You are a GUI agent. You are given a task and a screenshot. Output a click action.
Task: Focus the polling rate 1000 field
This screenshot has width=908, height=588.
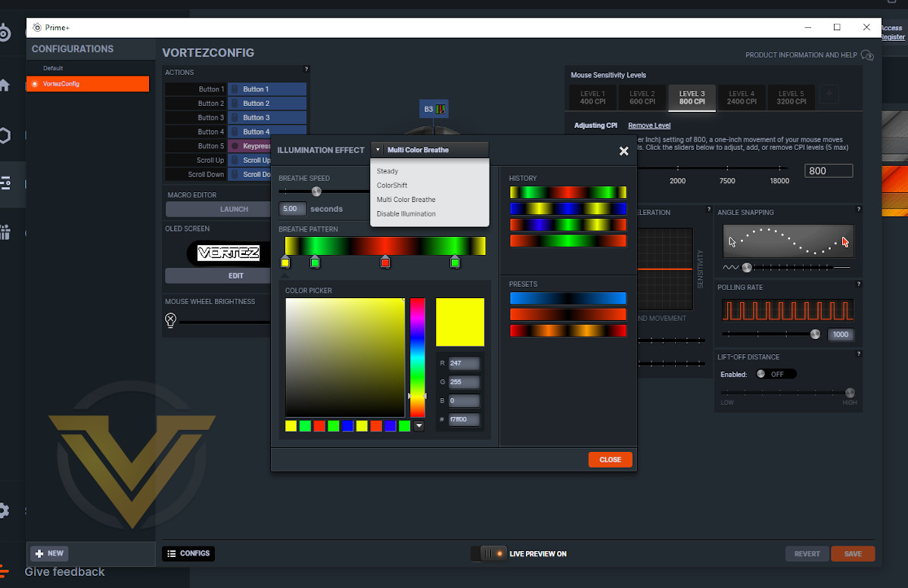click(x=841, y=334)
